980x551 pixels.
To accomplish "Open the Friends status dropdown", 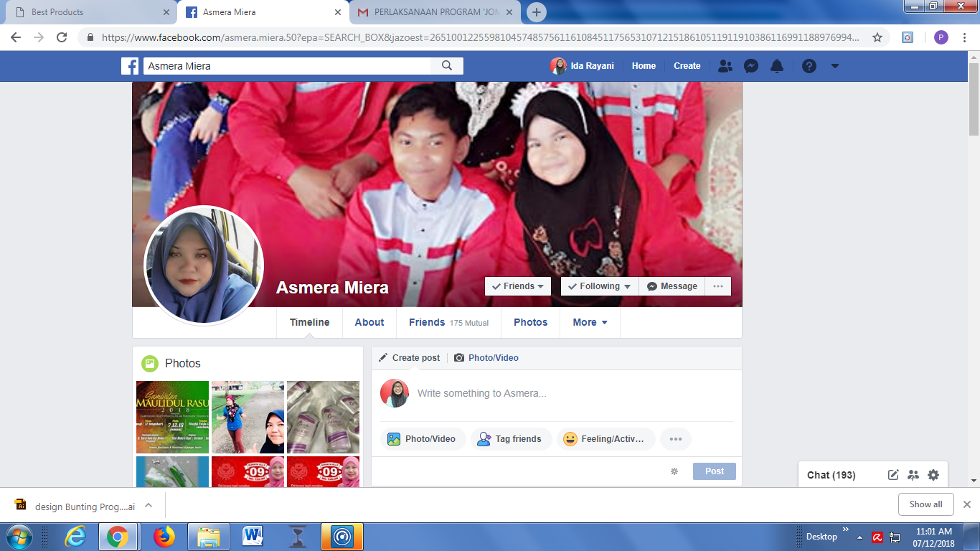I will click(518, 286).
